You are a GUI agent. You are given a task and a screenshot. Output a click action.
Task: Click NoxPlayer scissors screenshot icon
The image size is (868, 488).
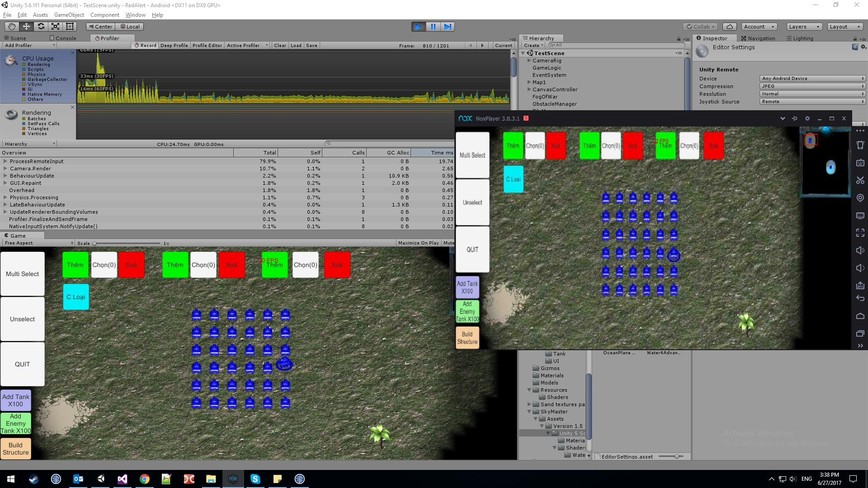[860, 180]
